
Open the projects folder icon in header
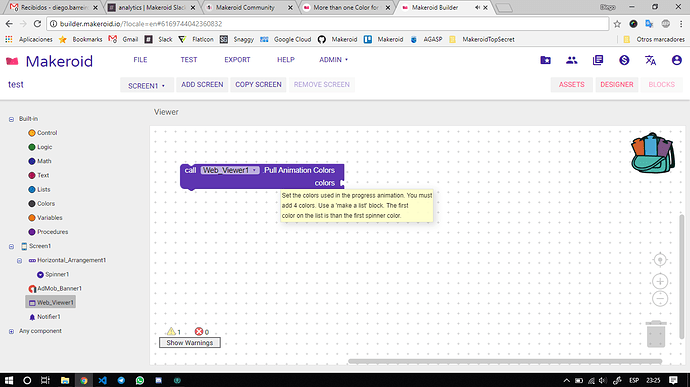click(x=545, y=60)
